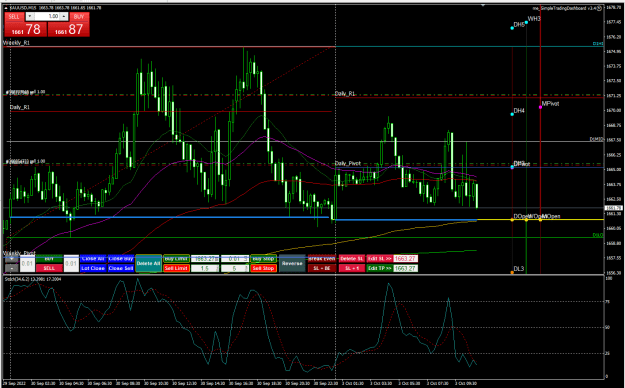Click the dashboard minus button at bottom left
The height and width of the screenshot is (388, 625).
pos(12,268)
